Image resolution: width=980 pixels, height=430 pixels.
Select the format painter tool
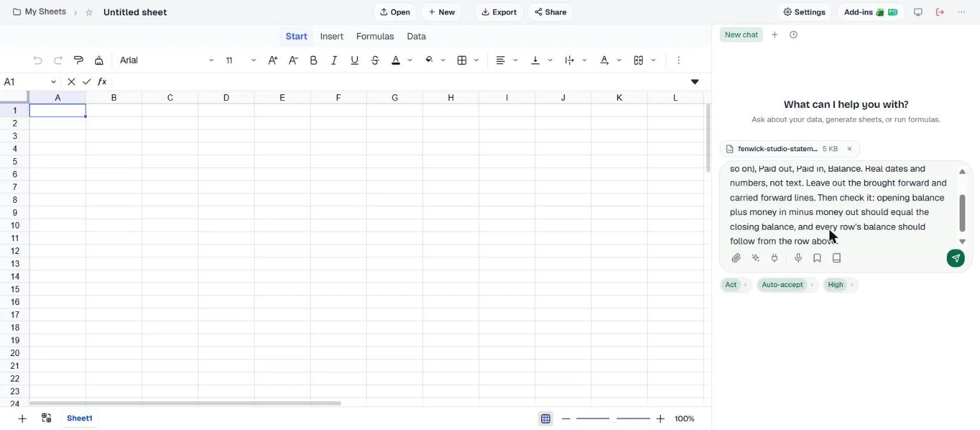(78, 61)
